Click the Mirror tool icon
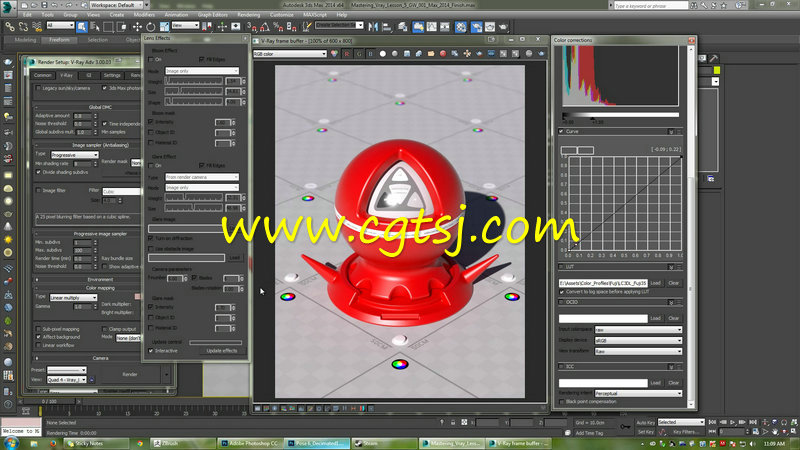The height and width of the screenshot is (450, 800). tap(373, 27)
